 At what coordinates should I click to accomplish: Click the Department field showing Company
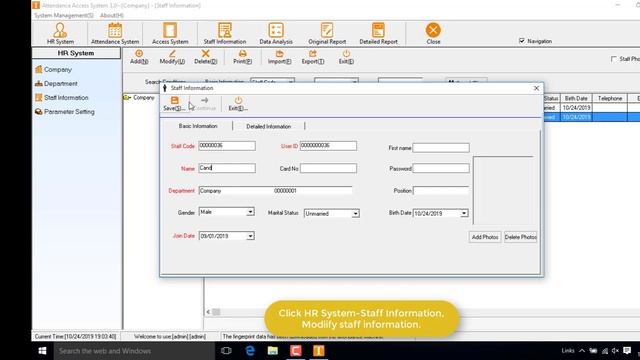coord(275,191)
